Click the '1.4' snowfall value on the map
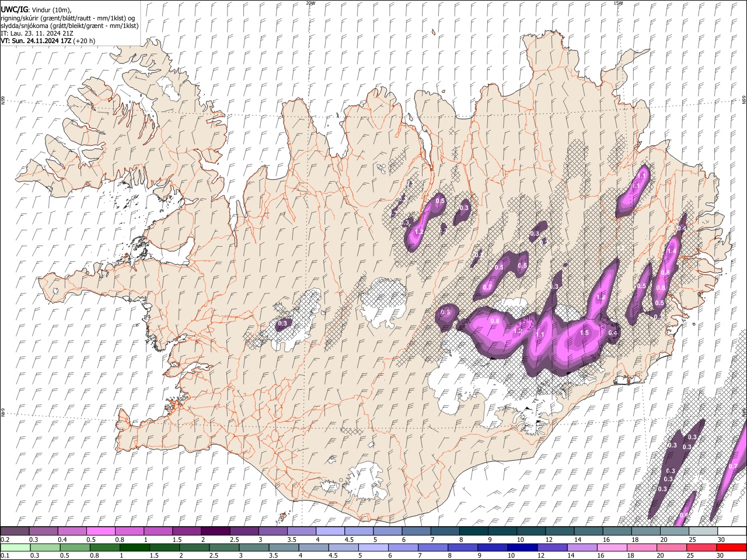Viewport: 747px width, 560px height. 671,251
